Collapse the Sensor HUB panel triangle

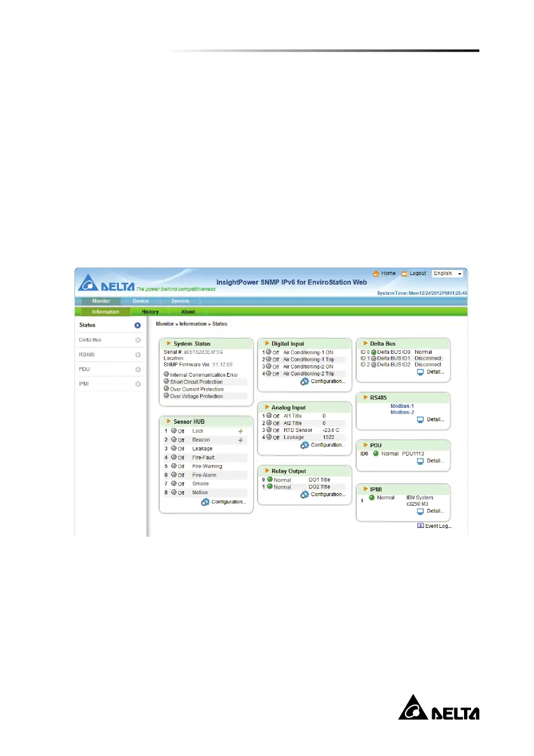pos(169,421)
